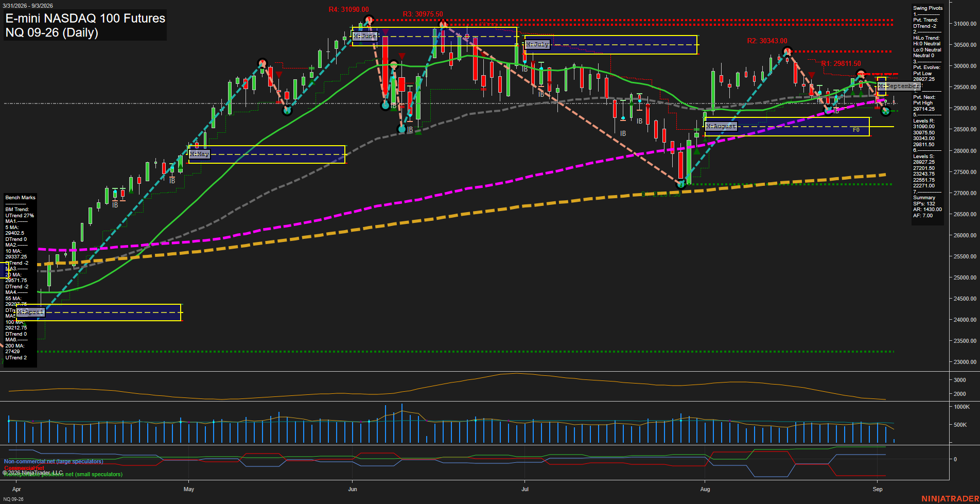The width and height of the screenshot is (980, 504).
Task: Click the Aug label on the time axis
Action: (705, 489)
